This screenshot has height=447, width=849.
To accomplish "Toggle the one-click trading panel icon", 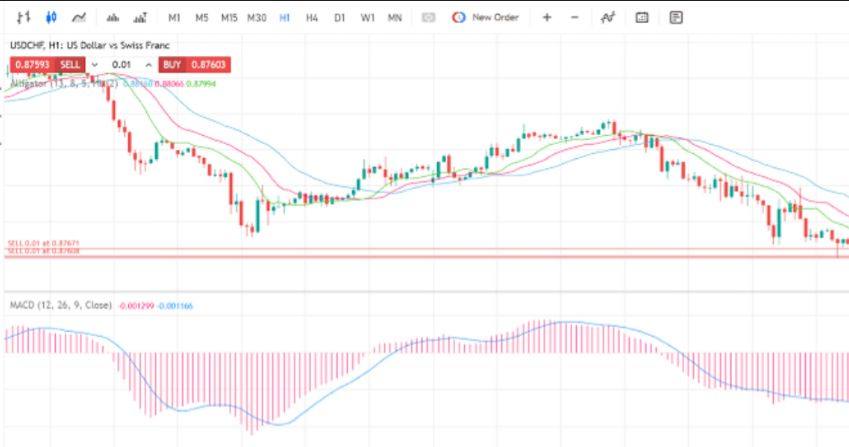I will point(428,18).
